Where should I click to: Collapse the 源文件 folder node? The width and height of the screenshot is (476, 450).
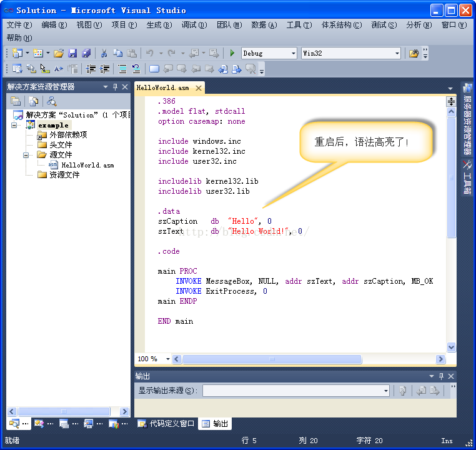[x=26, y=155]
